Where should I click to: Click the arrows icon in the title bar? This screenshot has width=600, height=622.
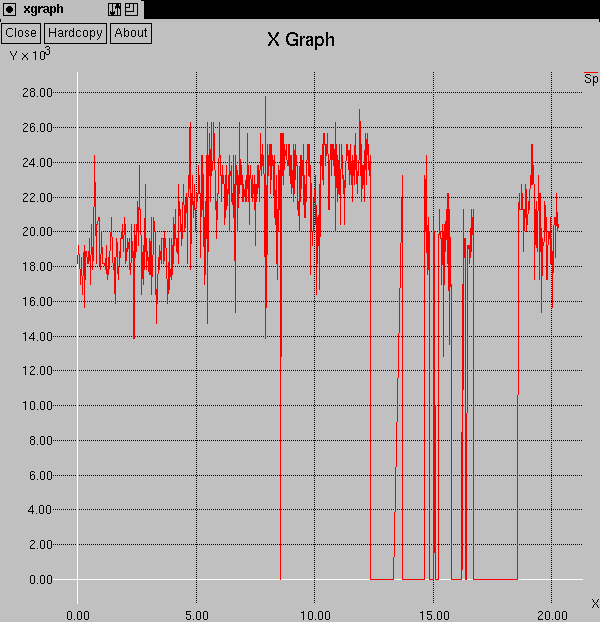pos(114,9)
